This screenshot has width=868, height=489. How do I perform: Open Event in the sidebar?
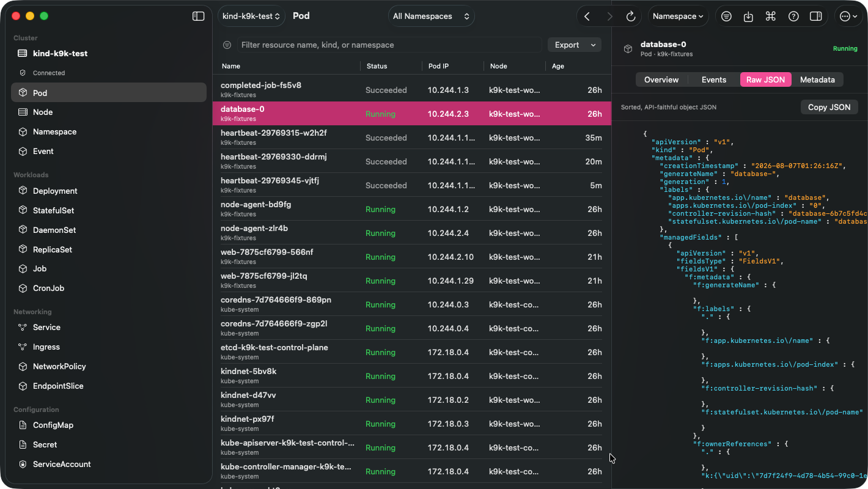click(x=109, y=152)
